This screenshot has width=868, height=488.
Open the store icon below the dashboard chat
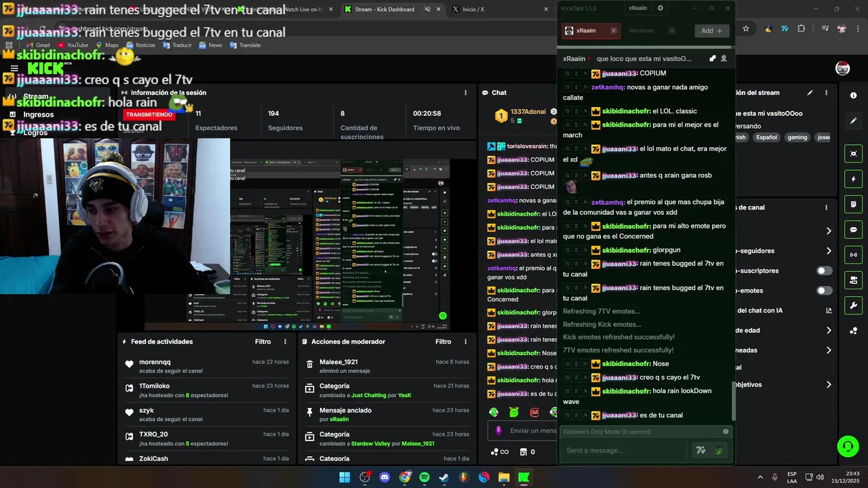(523, 451)
